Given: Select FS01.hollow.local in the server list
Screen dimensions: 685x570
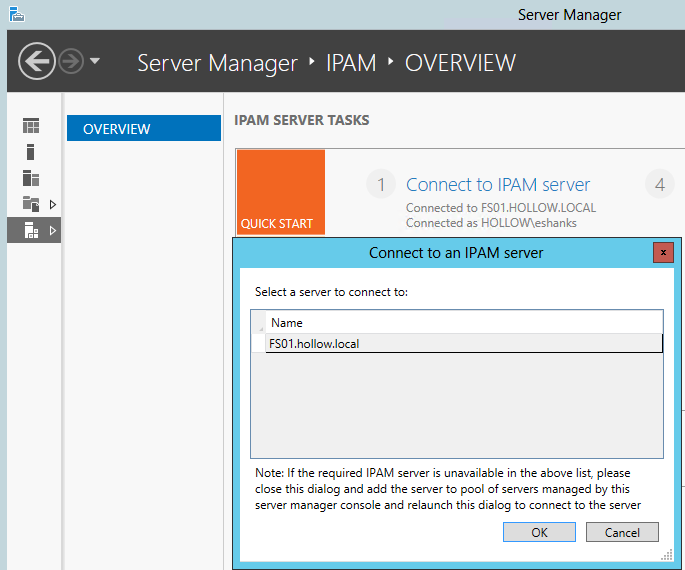Looking at the screenshot, I should point(314,344).
